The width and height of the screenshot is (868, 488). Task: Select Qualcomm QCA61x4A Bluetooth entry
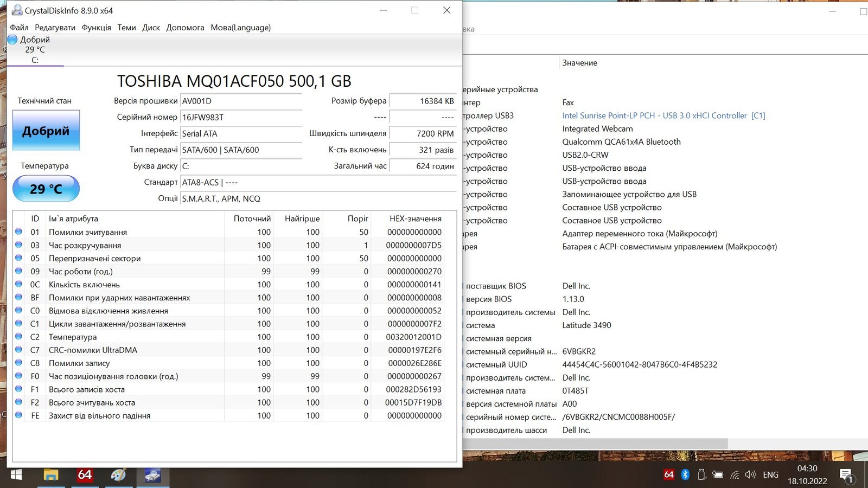coord(621,142)
